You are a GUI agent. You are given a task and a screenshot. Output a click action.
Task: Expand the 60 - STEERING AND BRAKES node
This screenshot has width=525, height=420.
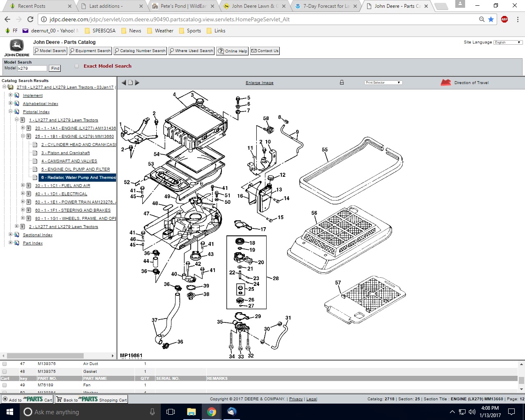point(23,210)
